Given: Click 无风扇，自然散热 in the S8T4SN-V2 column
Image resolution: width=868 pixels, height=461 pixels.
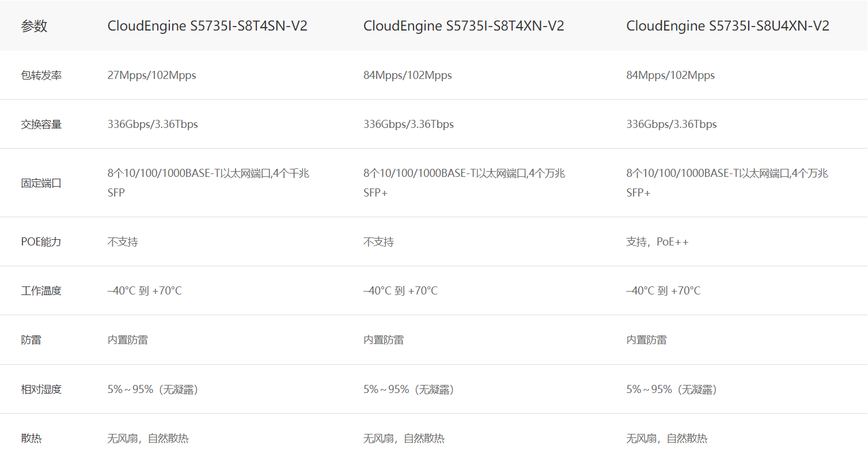Looking at the screenshot, I should coord(148,439).
